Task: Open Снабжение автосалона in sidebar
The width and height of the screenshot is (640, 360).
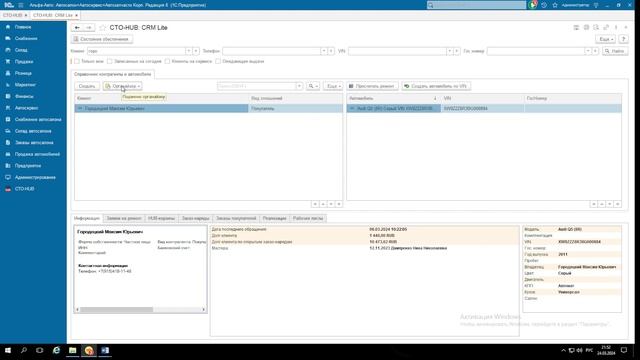Action: click(38, 120)
